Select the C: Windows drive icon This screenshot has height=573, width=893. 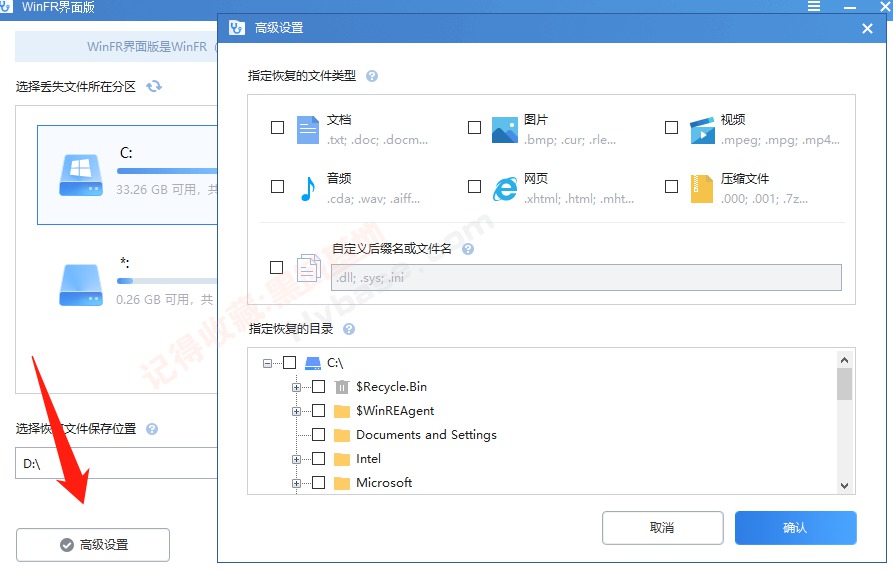(x=81, y=175)
